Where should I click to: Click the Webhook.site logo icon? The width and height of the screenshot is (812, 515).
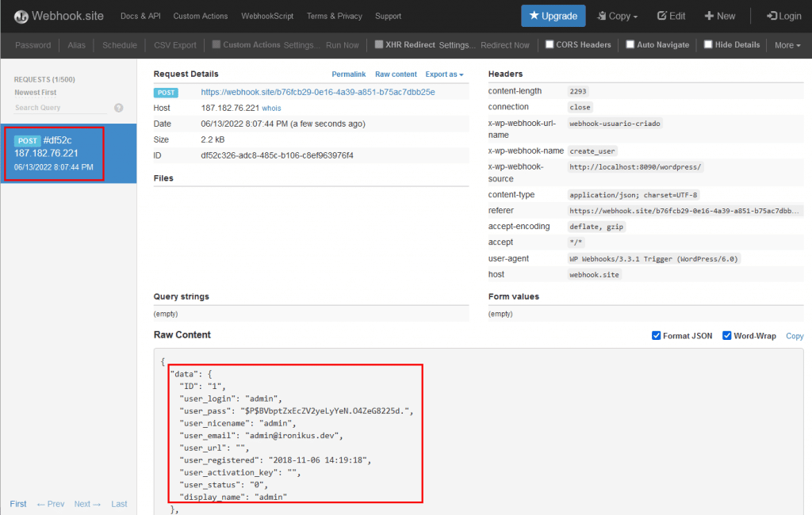tap(21, 17)
